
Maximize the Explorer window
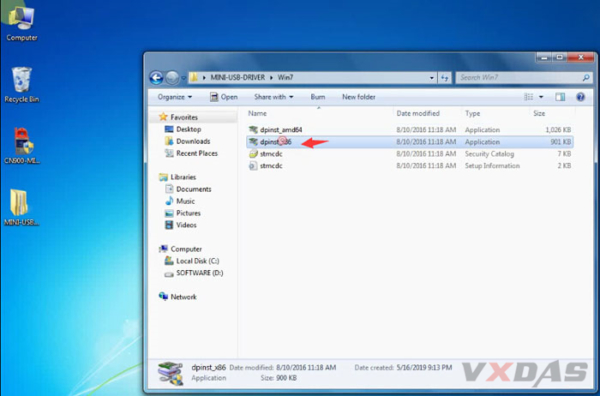(x=559, y=58)
